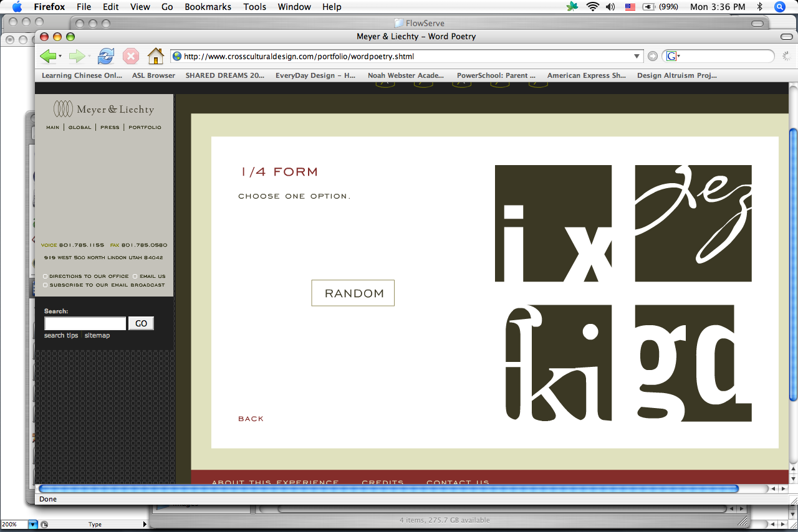Click the site search GO button
The height and width of the screenshot is (532, 798).
(x=141, y=323)
